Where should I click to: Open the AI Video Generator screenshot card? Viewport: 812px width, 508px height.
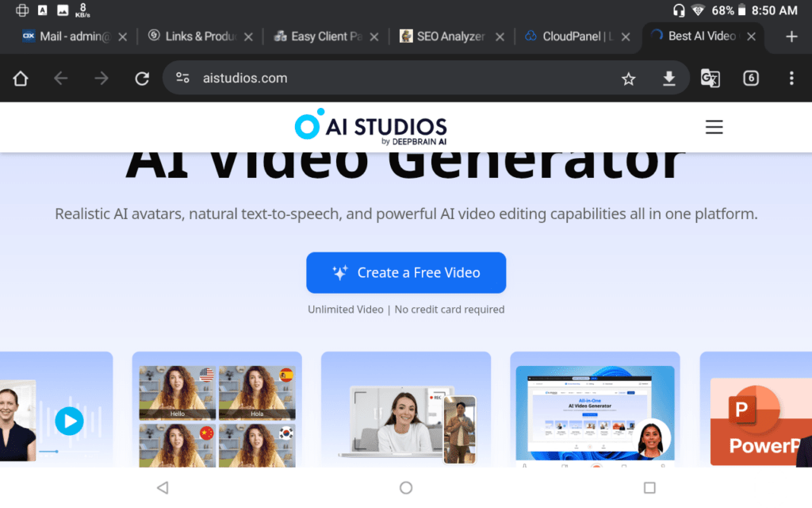click(x=595, y=410)
